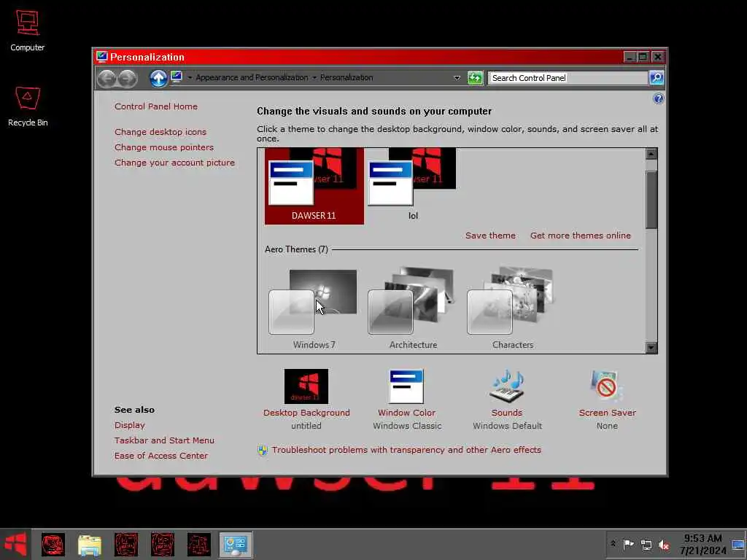Open the Desktop Background icon
Screen dimensions: 747x560
click(x=306, y=386)
